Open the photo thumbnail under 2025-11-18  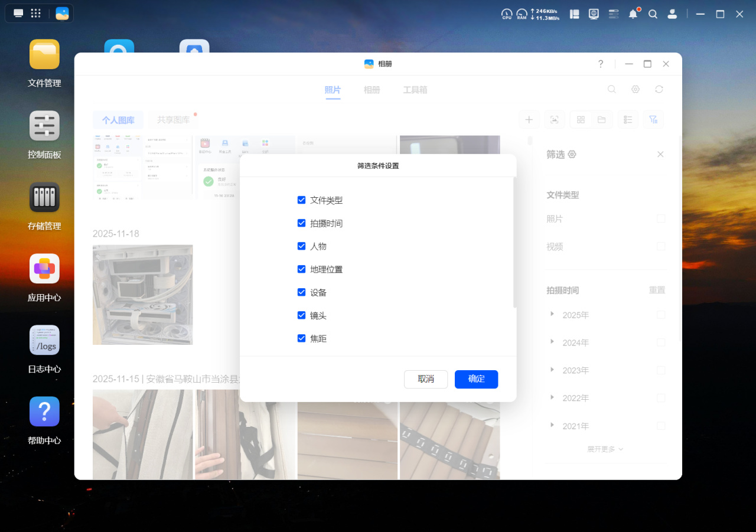tap(143, 295)
